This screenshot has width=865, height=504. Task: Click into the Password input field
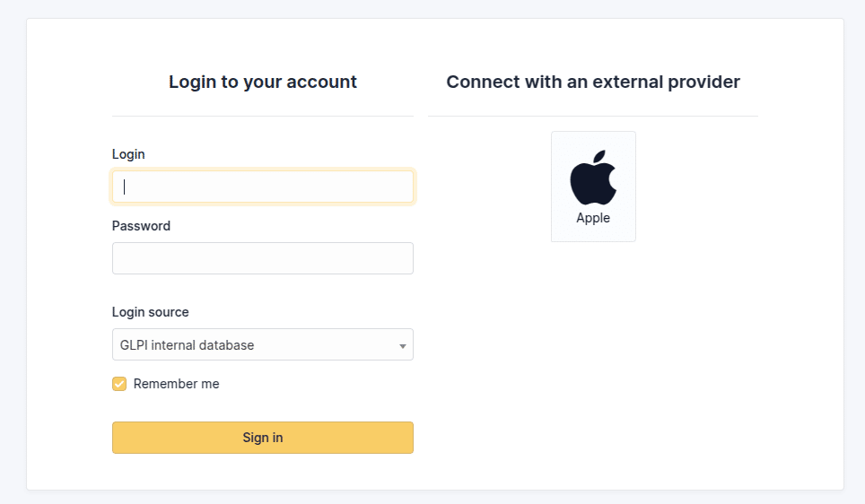click(x=263, y=258)
